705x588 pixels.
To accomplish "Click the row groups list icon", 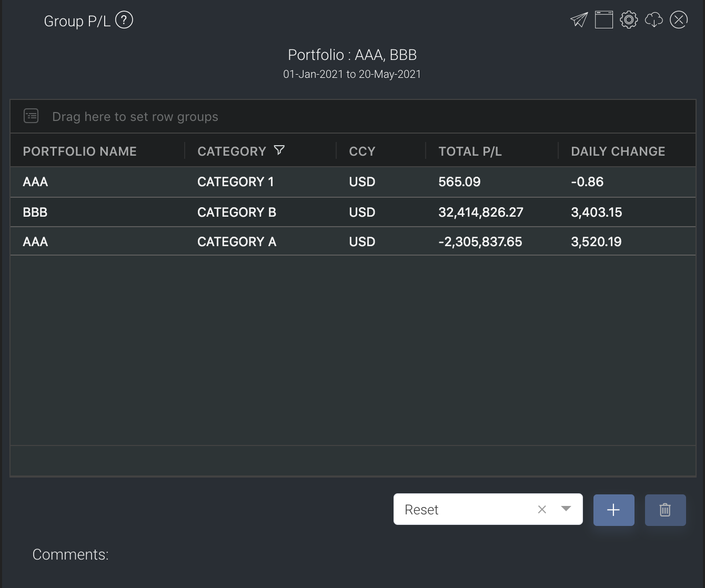I will tap(31, 116).
